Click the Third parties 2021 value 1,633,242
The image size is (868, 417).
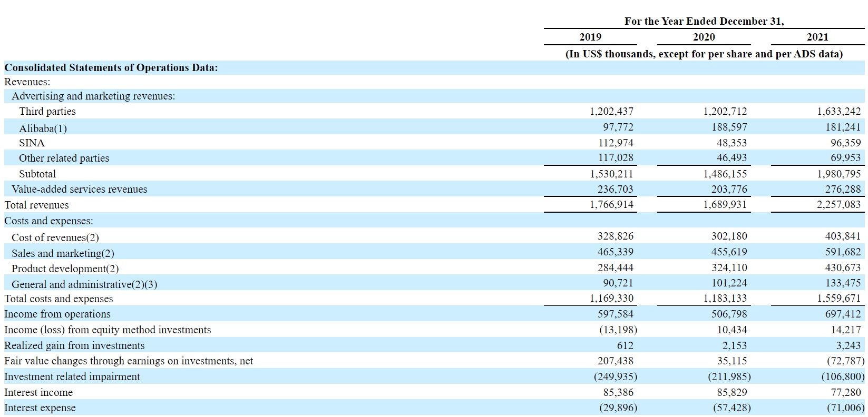[x=838, y=111]
